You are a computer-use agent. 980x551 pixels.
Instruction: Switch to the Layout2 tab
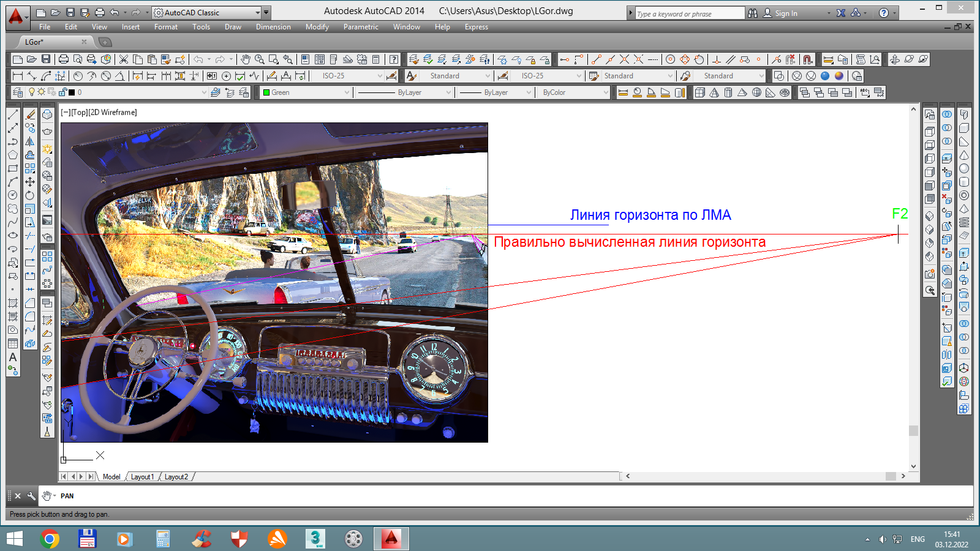[176, 477]
